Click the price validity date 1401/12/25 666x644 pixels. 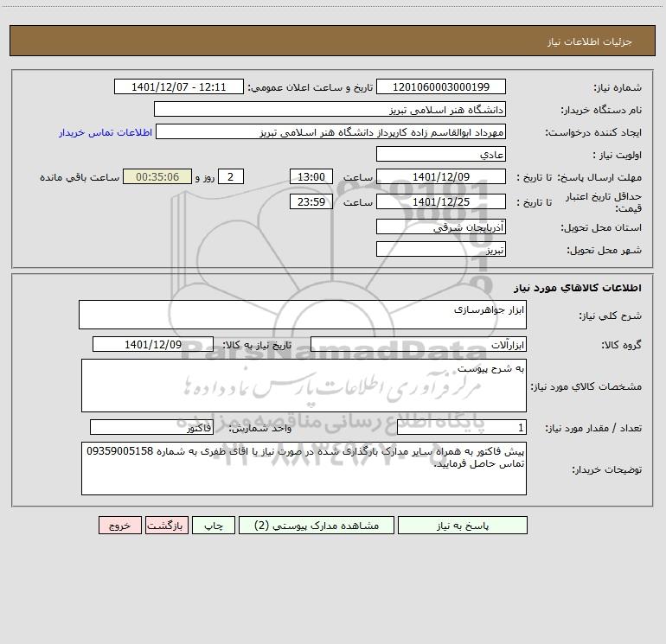441,201
